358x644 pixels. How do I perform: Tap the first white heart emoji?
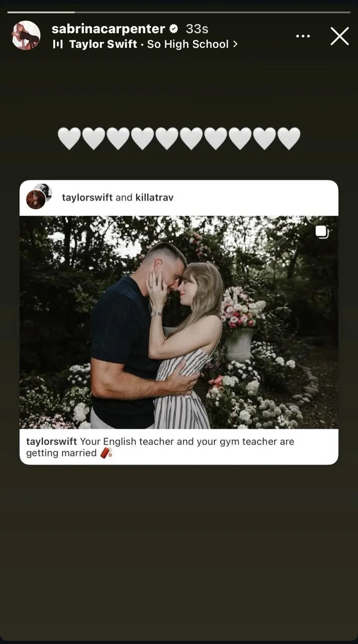pyautogui.click(x=69, y=139)
